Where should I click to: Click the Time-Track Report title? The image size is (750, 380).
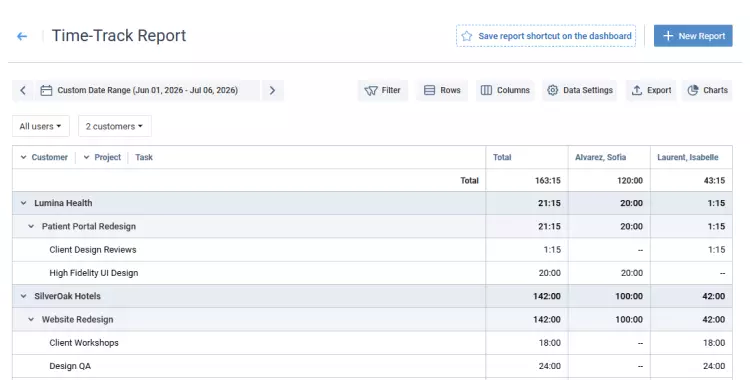[119, 36]
